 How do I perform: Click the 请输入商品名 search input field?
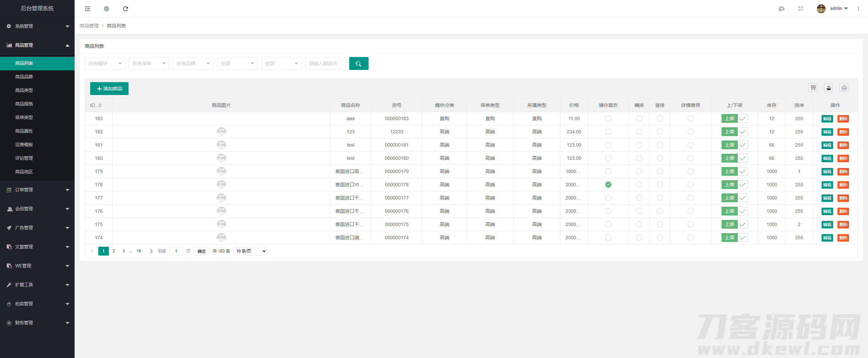pos(325,63)
